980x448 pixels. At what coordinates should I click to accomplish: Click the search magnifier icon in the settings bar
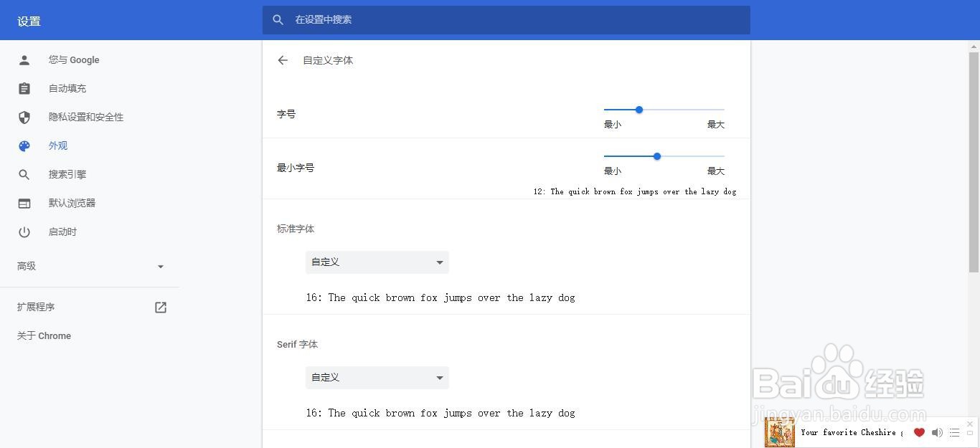[x=278, y=20]
